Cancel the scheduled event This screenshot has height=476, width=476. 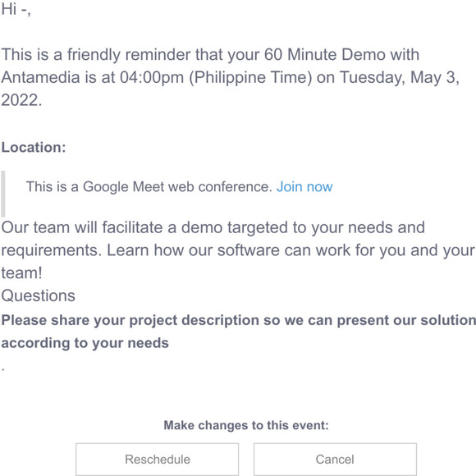[335, 459]
